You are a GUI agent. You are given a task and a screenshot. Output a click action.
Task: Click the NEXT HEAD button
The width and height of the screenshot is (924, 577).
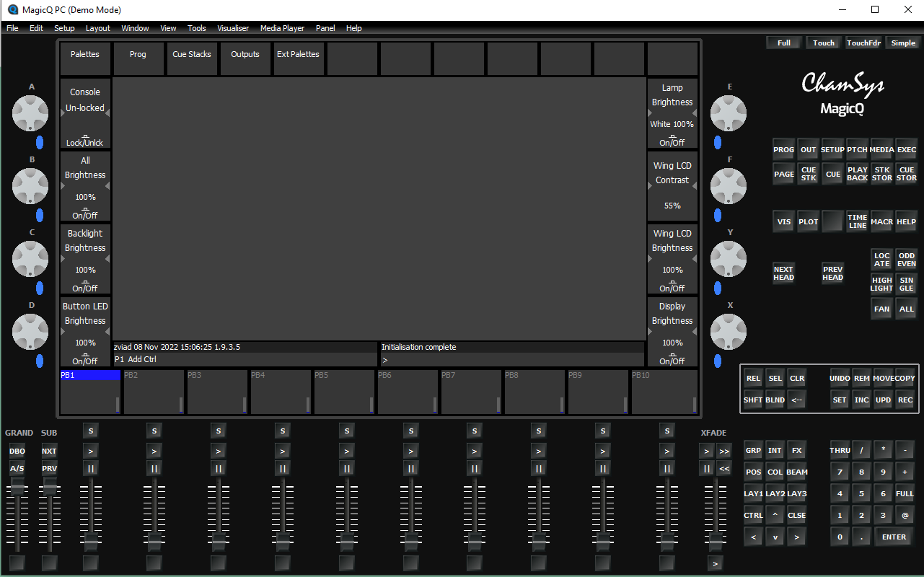[784, 273]
